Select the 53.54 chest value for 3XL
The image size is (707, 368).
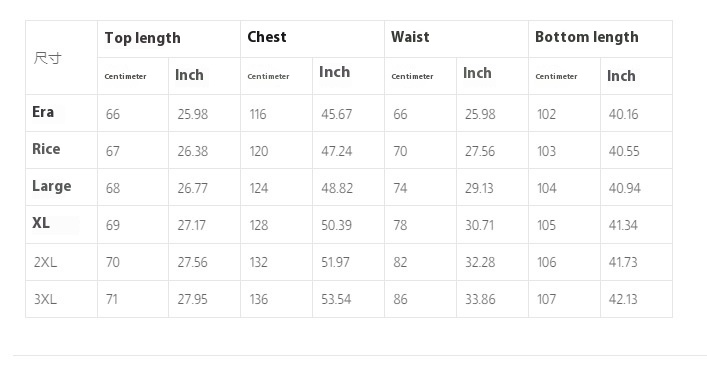pyautogui.click(x=336, y=299)
